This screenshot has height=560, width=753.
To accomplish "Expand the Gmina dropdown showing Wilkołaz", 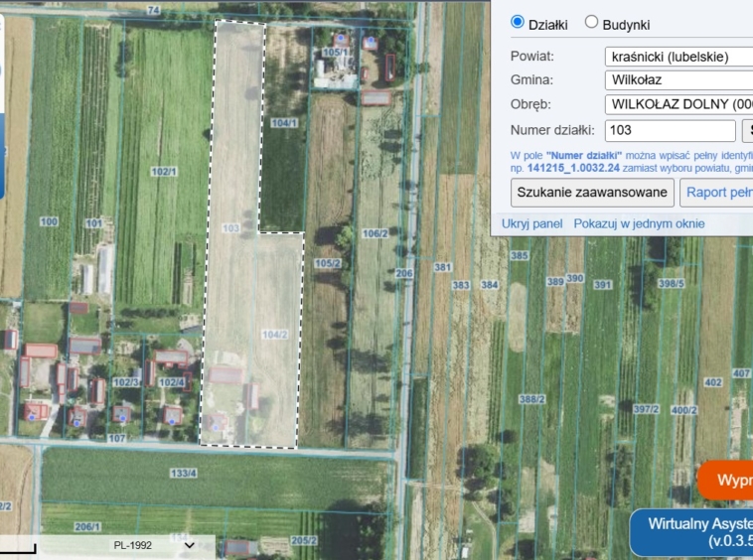I will click(x=678, y=80).
